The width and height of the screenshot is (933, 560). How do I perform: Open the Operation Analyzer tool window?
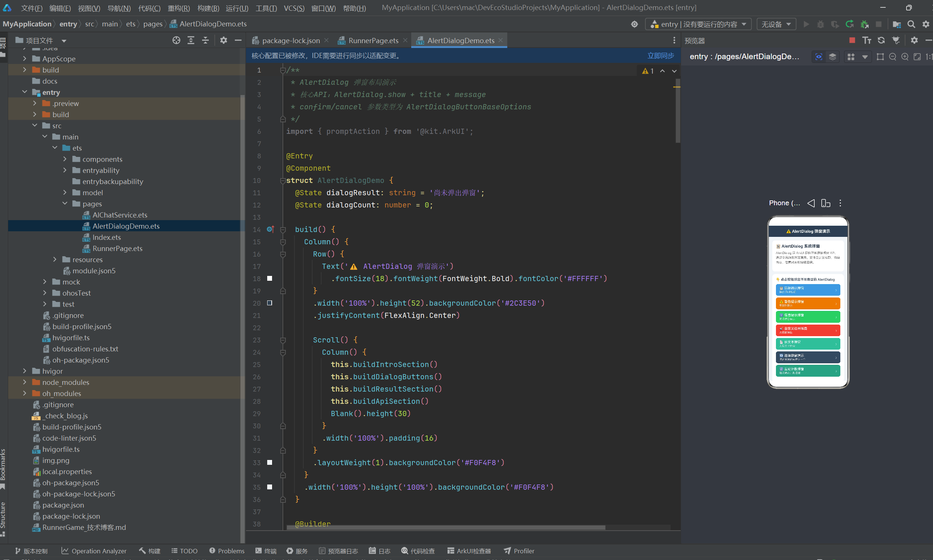click(x=94, y=551)
